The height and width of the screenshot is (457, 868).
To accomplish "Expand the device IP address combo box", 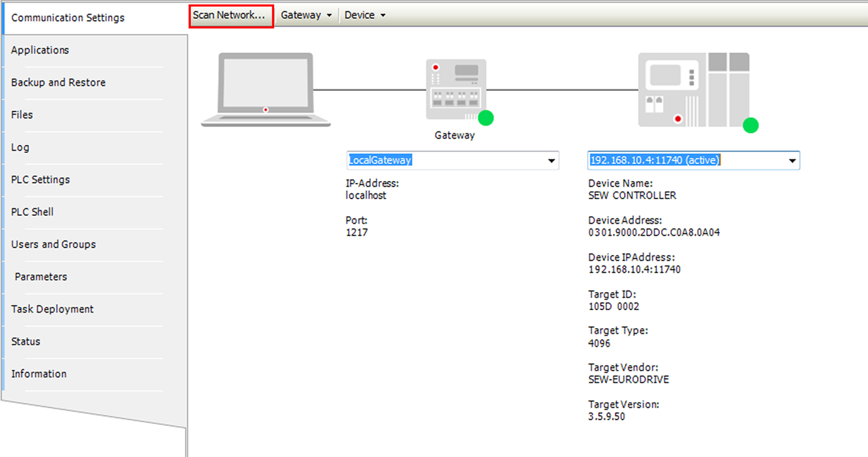I will pyautogui.click(x=792, y=160).
